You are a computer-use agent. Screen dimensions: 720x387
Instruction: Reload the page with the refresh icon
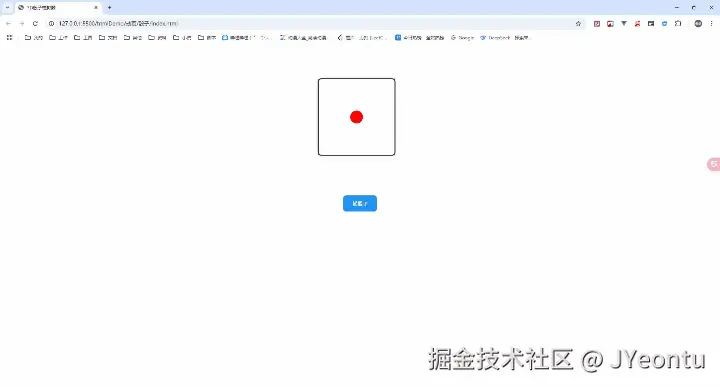pyautogui.click(x=35, y=23)
